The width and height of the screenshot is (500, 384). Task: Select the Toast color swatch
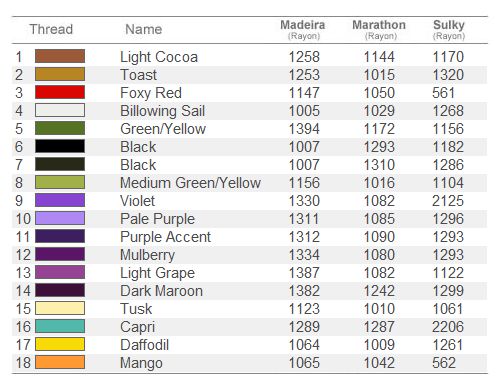click(x=60, y=74)
